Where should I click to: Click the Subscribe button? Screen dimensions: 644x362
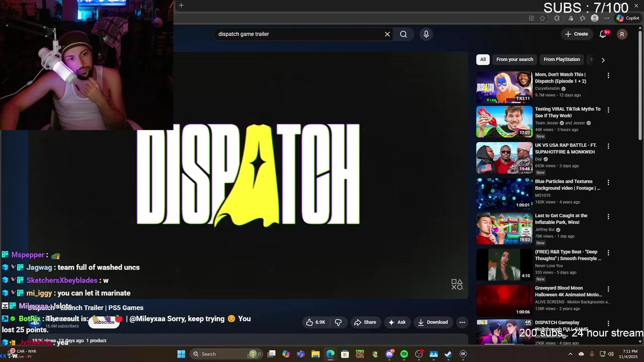104,322
